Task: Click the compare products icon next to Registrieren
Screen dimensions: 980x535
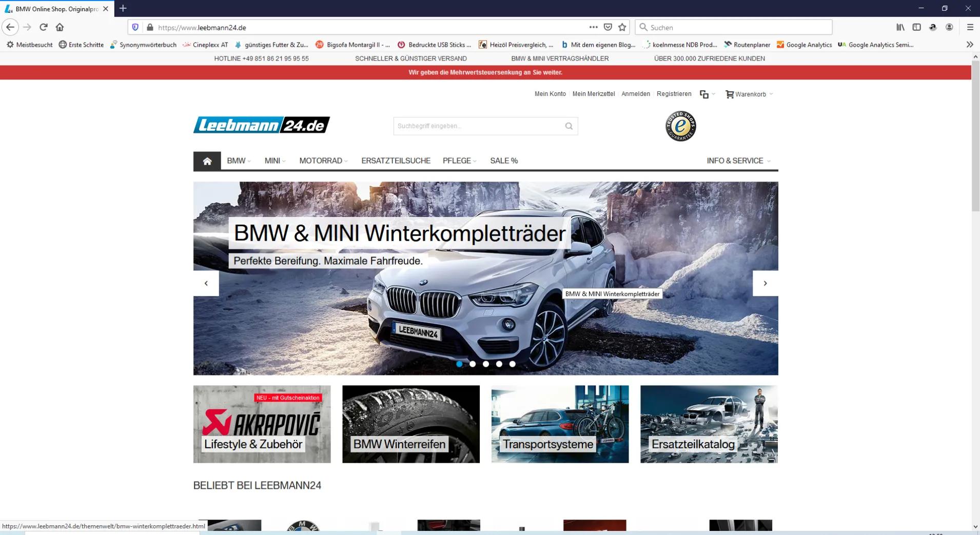Action: (704, 94)
